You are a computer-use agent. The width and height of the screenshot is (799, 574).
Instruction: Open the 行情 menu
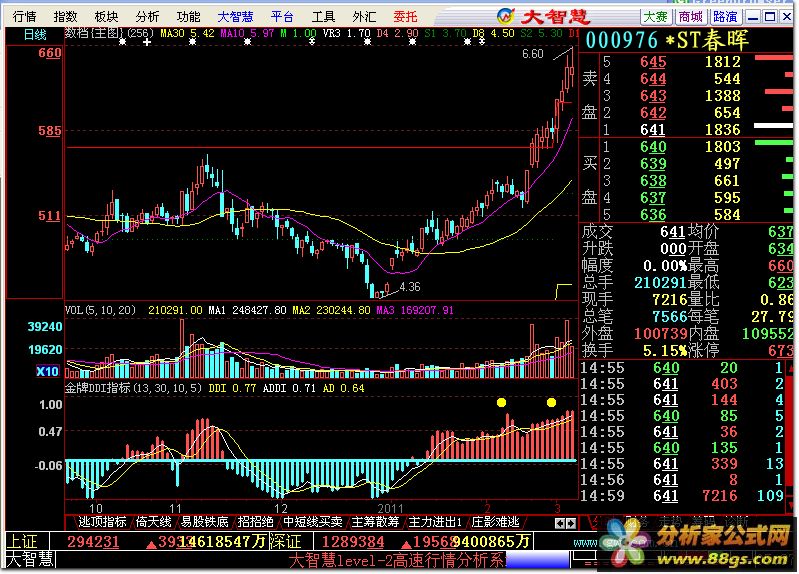pos(24,17)
